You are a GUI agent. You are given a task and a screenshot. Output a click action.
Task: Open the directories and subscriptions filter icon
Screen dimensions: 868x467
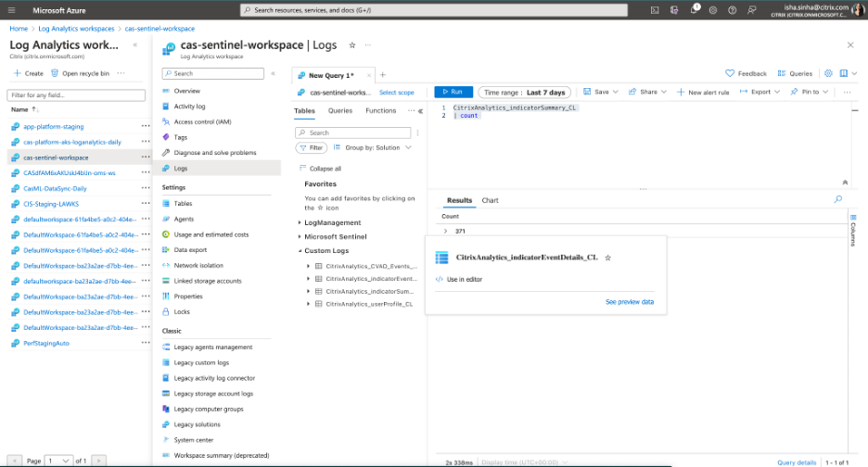(673, 10)
